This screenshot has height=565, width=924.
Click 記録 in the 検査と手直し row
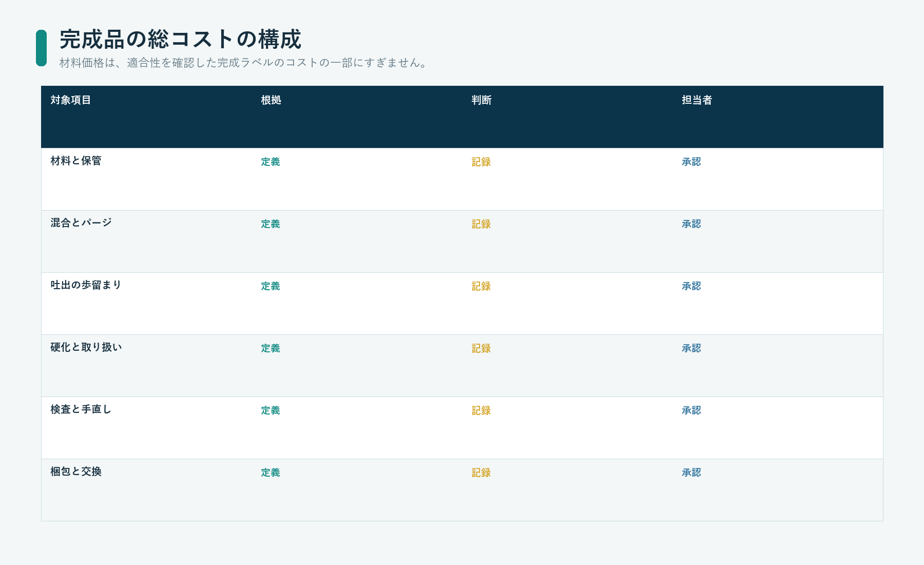tap(481, 410)
